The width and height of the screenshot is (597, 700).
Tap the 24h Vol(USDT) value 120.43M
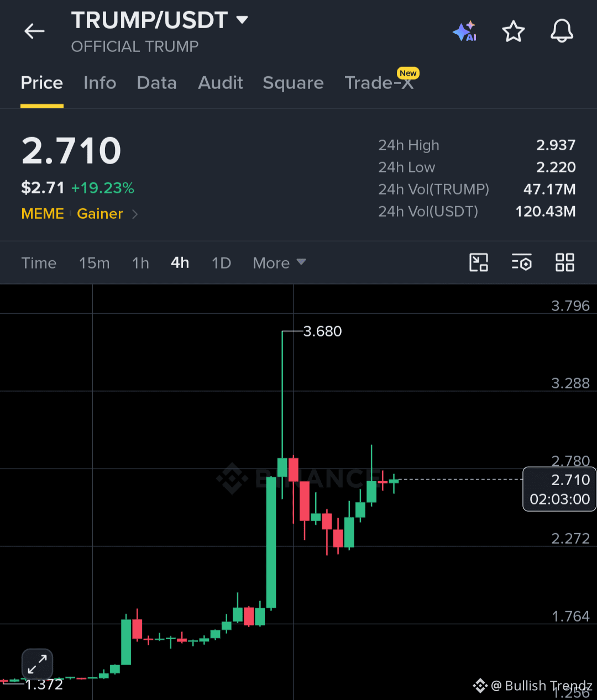tap(546, 212)
